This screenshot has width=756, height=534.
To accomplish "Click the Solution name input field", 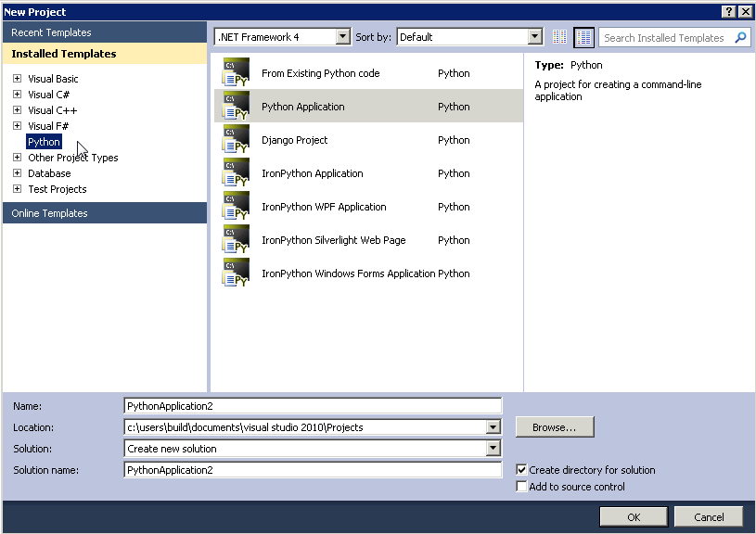I will 313,469.
